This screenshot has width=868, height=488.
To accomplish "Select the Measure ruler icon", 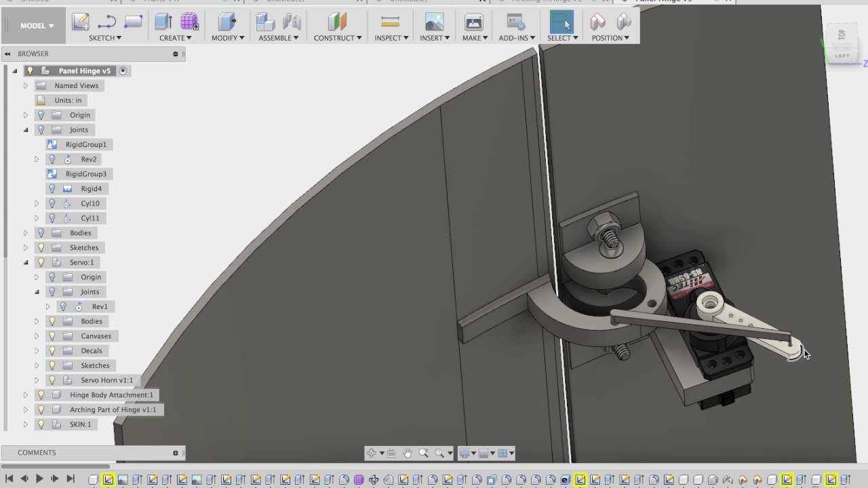I will (391, 22).
